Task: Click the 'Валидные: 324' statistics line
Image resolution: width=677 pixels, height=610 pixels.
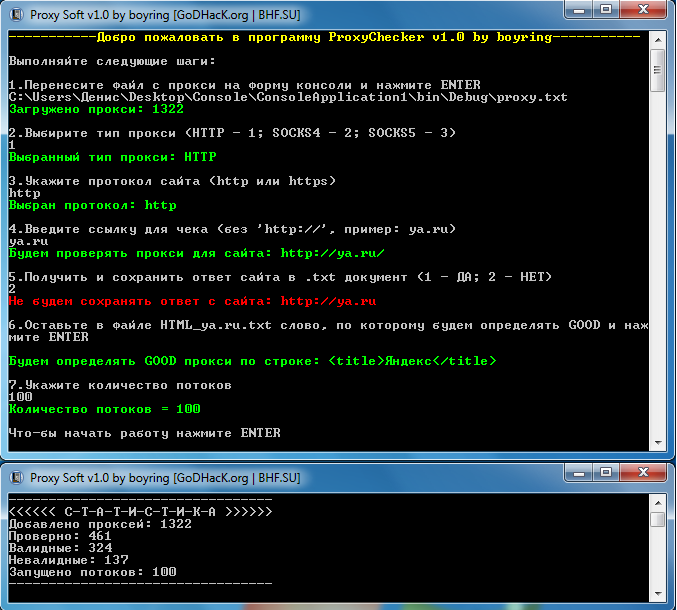Action: coord(60,548)
